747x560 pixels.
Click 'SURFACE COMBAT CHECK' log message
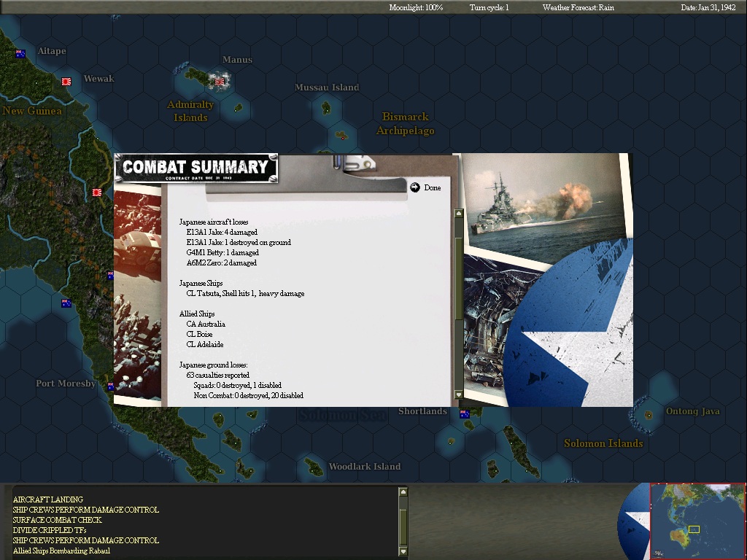tap(57, 519)
